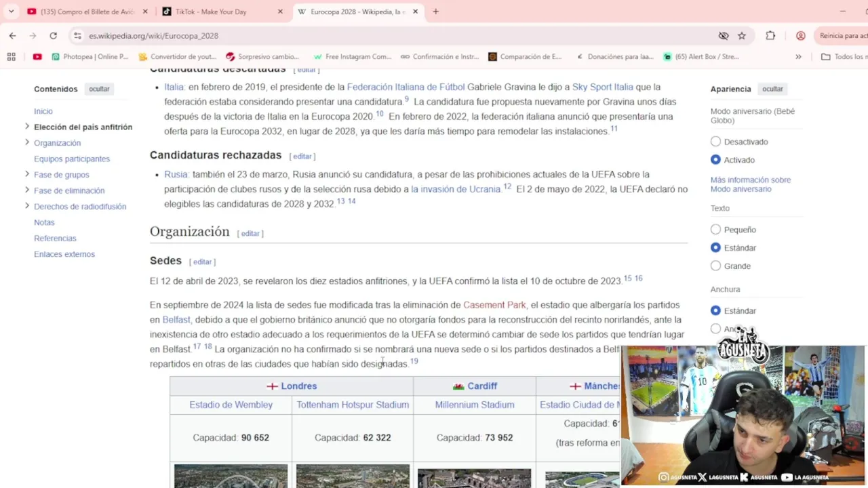Viewport: 868px width, 488px height.
Task: Edit the Sedes section
Action: coord(202,262)
